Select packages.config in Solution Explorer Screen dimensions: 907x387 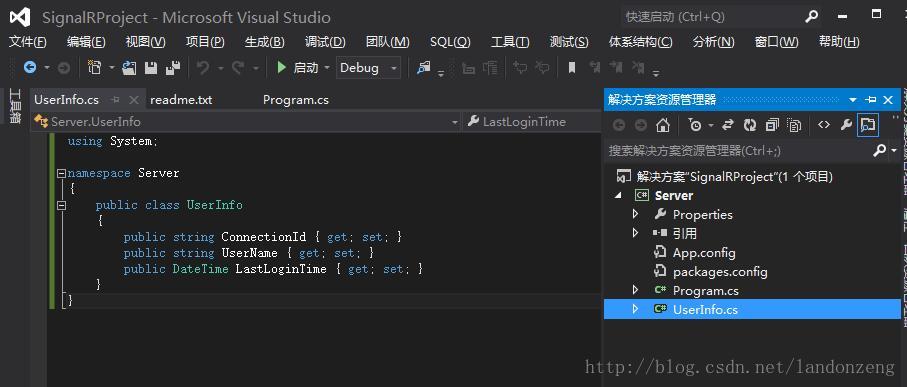pyautogui.click(x=720, y=272)
